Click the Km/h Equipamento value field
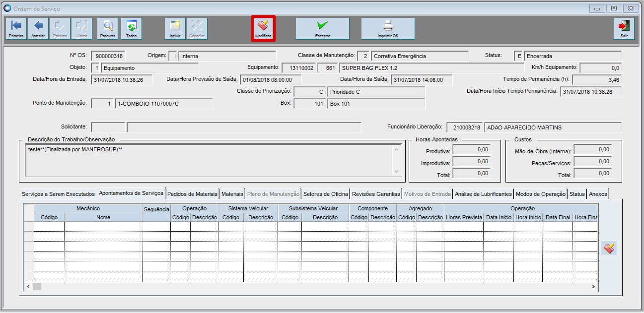 click(601, 68)
